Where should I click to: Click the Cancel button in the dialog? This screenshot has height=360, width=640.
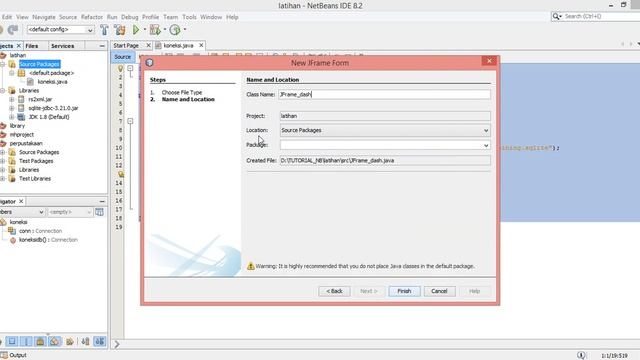click(x=439, y=291)
